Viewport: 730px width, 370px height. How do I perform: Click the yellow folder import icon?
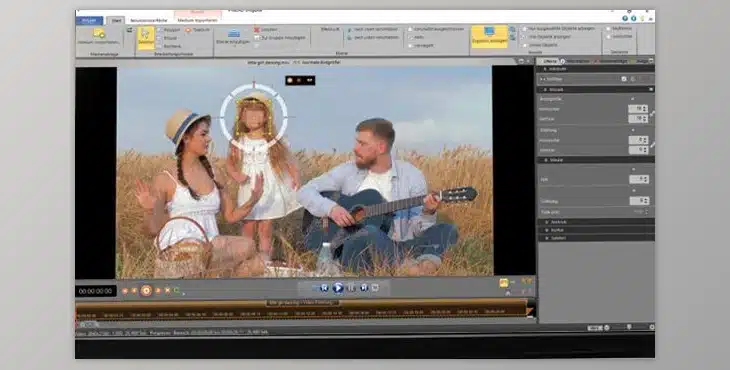[x=99, y=34]
